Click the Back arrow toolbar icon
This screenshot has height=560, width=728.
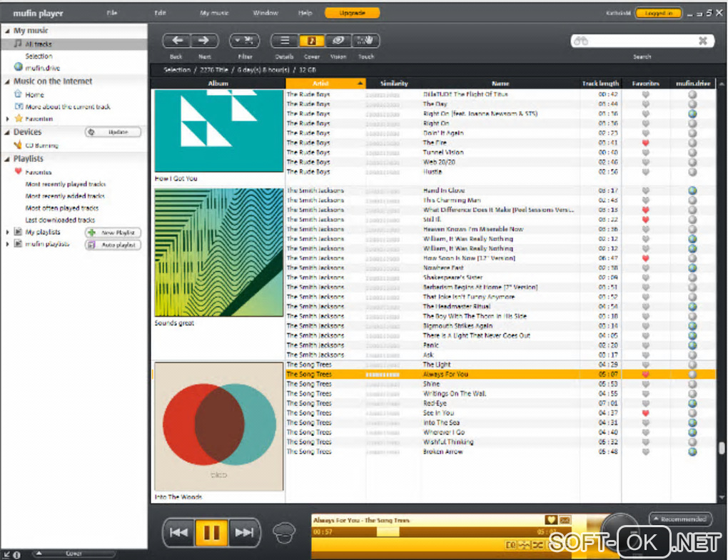[177, 41]
